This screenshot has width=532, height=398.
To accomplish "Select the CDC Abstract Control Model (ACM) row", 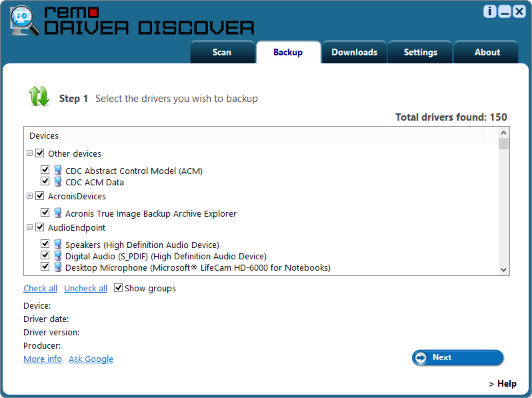I will (134, 171).
